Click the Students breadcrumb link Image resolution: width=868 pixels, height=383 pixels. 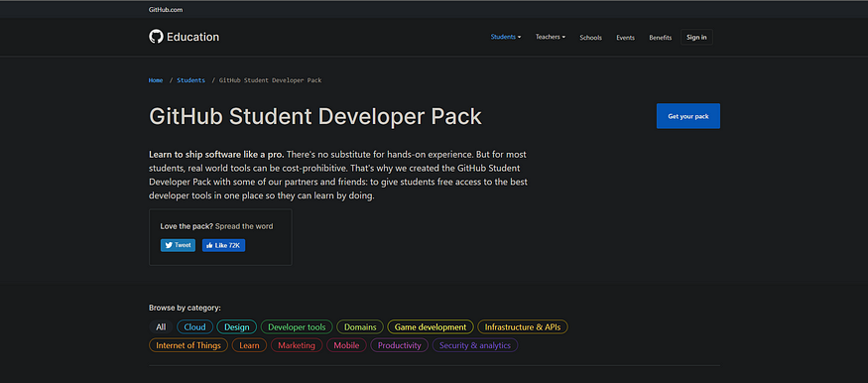tap(191, 80)
